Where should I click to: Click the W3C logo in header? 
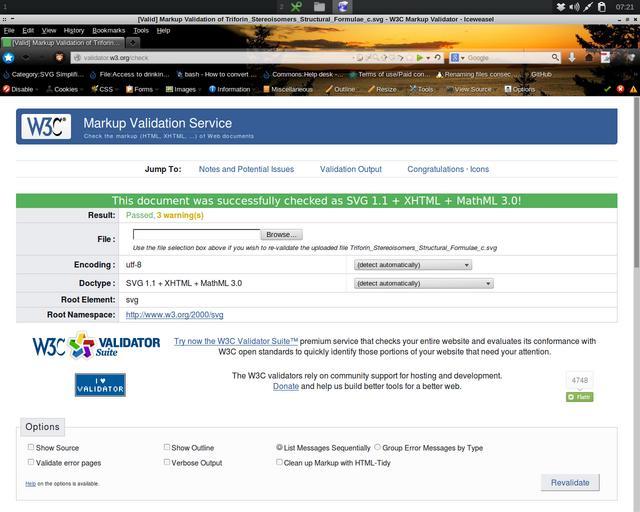[x=46, y=127]
